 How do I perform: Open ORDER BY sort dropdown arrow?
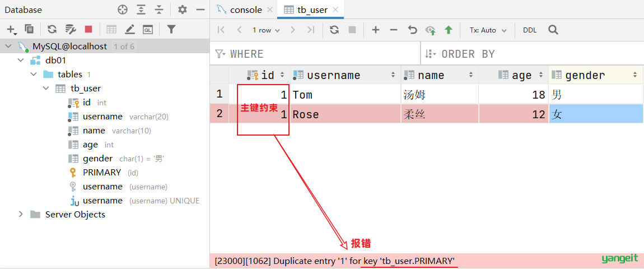[x=431, y=54]
